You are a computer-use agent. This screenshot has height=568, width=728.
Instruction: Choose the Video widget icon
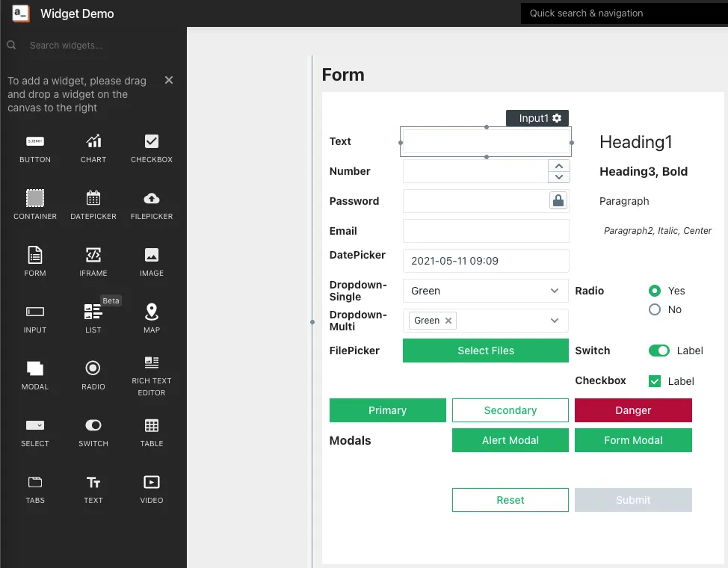pos(152,483)
